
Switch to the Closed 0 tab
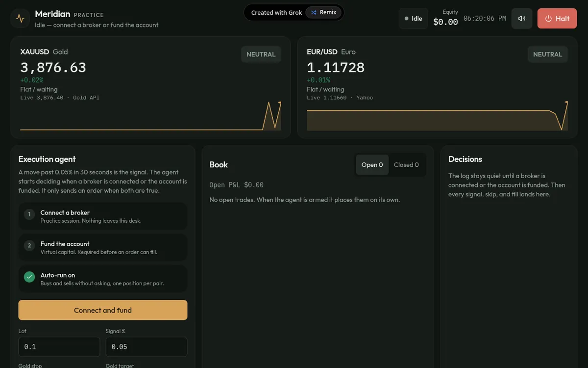tap(406, 165)
